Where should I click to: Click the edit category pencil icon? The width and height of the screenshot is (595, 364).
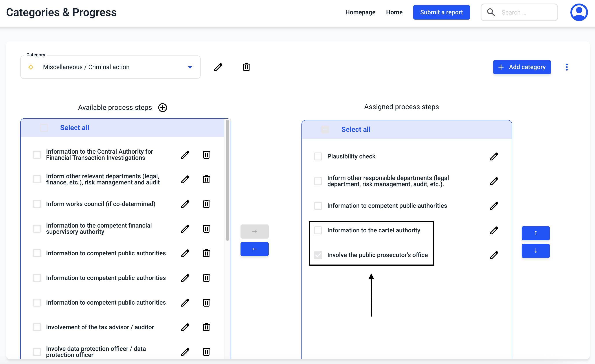[218, 67]
